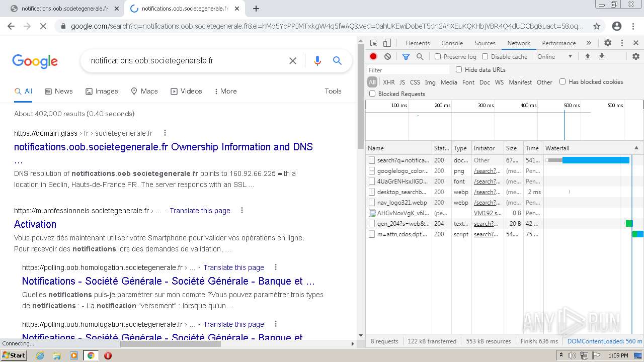
Task: Select the All filter type
Action: tap(372, 82)
